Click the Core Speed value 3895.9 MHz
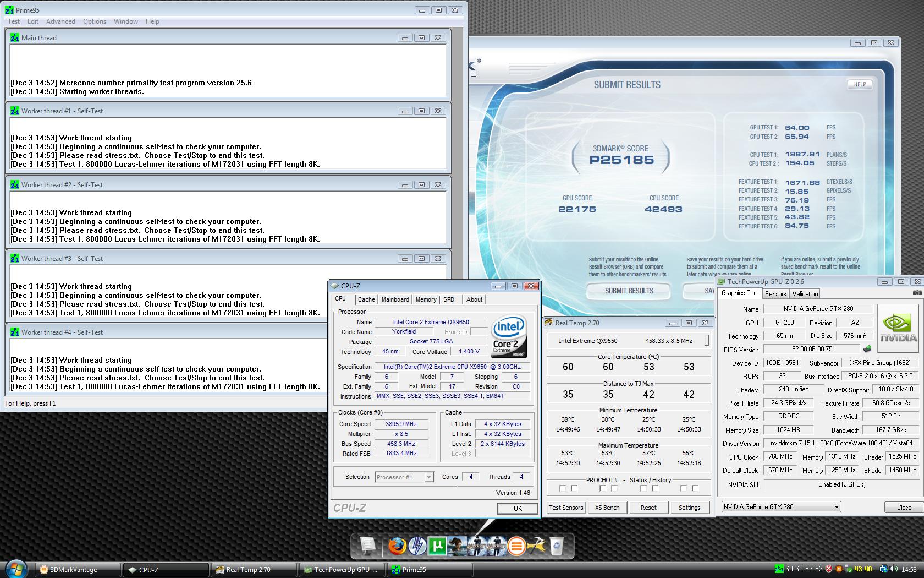Screen dimensions: 924x578 (401, 424)
